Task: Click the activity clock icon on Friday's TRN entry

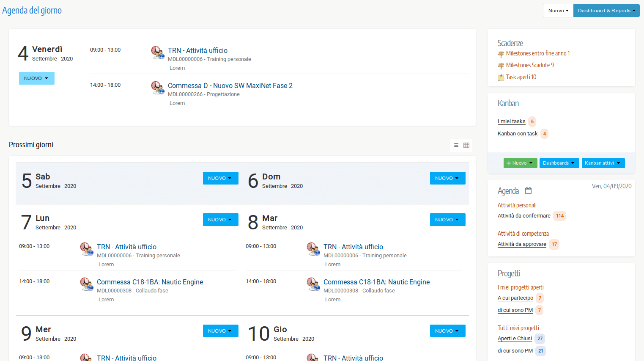Action: click(x=158, y=52)
